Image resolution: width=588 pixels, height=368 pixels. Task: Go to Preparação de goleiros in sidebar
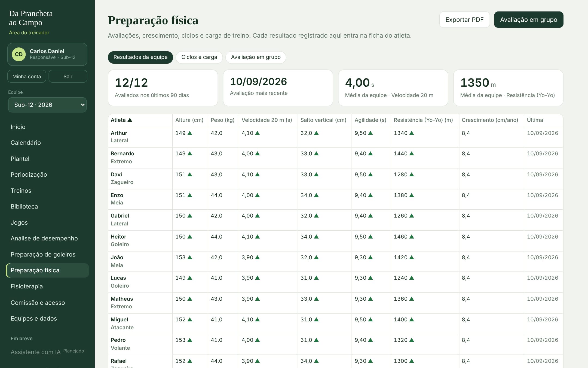(47, 254)
